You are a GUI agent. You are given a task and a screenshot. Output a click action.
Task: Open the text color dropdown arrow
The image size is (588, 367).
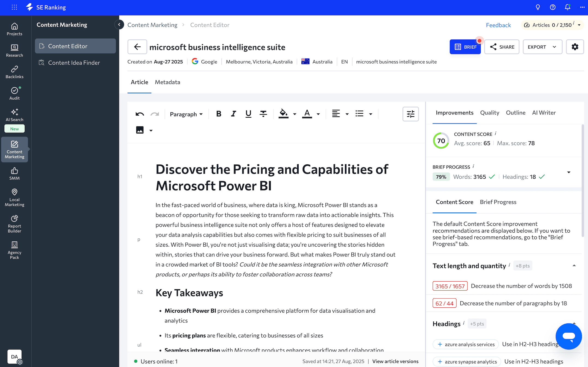318,114
